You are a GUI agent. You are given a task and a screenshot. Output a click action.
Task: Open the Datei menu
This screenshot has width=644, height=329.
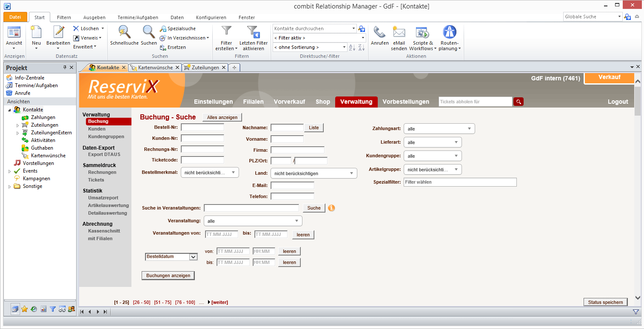tap(15, 17)
